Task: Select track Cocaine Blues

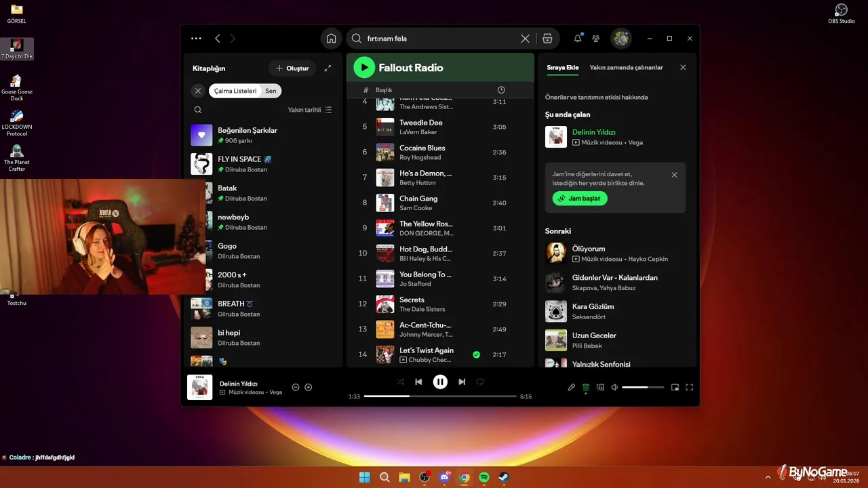Action: (x=440, y=152)
